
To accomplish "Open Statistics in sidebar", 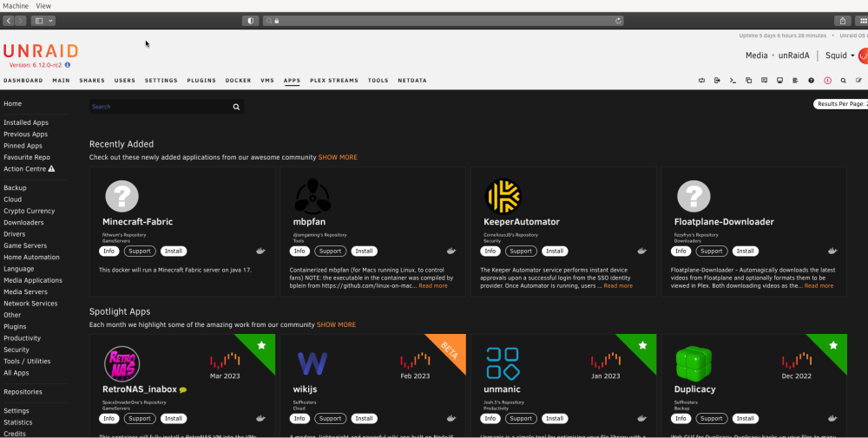I will tap(17, 422).
